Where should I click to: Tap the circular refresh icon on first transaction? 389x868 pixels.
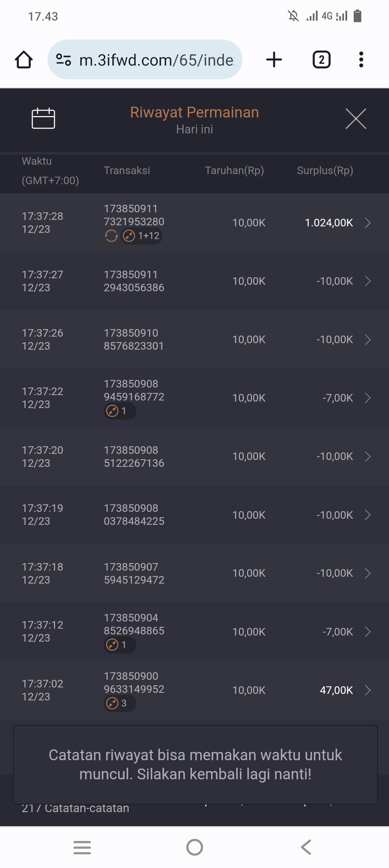pyautogui.click(x=111, y=236)
